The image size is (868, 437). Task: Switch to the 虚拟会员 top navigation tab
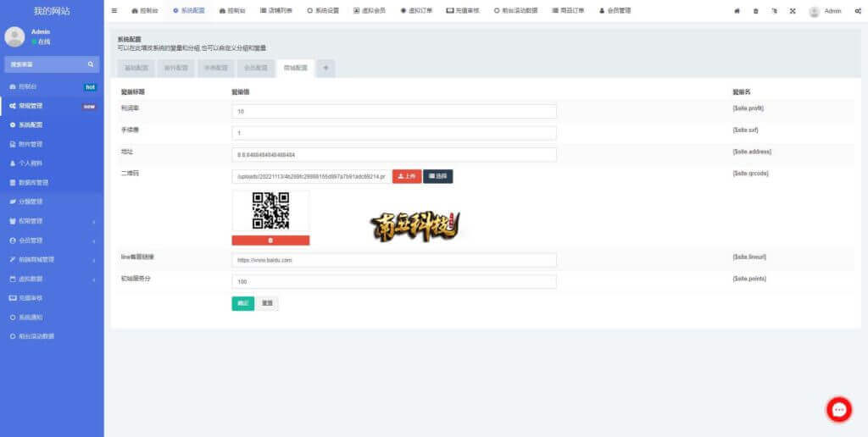coord(370,10)
